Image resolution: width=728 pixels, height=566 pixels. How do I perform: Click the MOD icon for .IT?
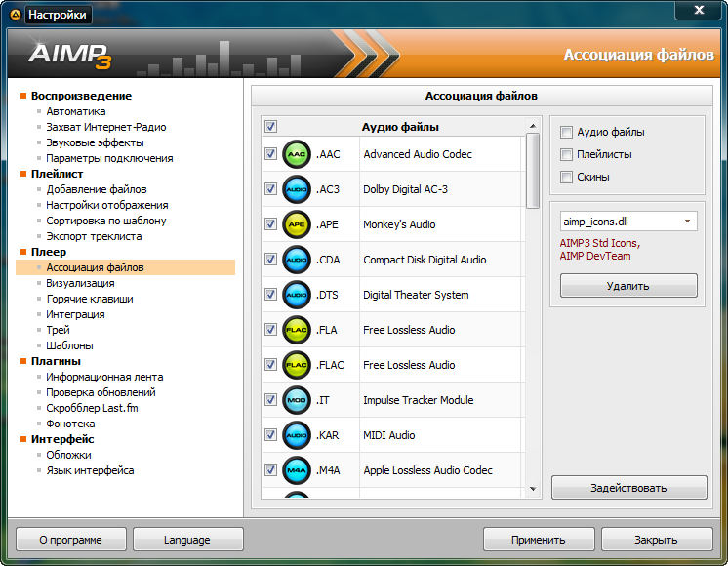pyautogui.click(x=297, y=400)
